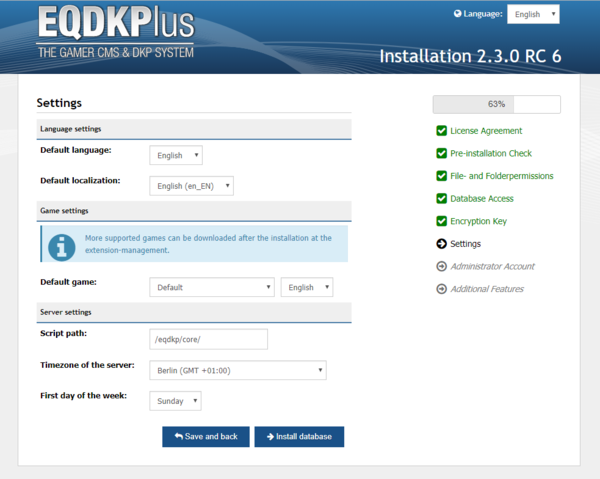Open the Default language dropdown
The image size is (600, 479).
pos(176,155)
